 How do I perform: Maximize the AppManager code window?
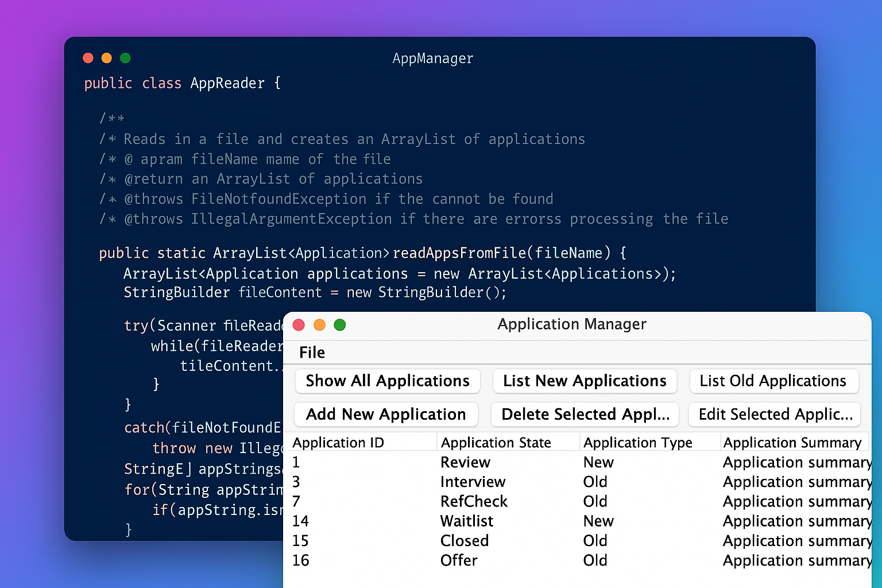coord(125,58)
